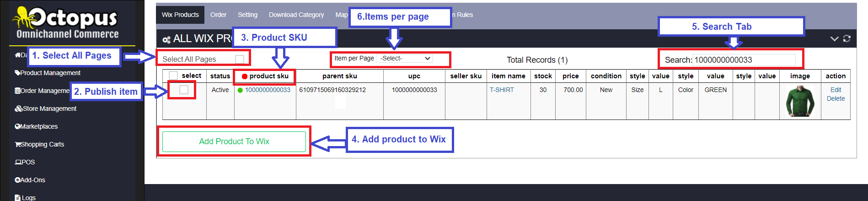
Task: Click the Add Product To Wix button
Action: pyautogui.click(x=234, y=141)
